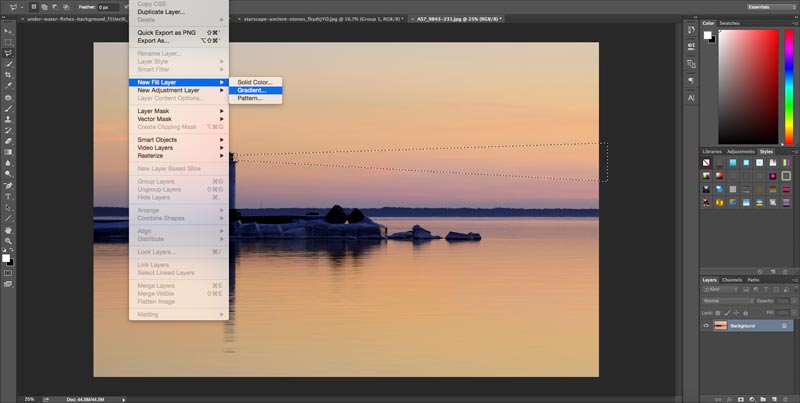Click delete layer trash icon in Layers panel
The image size is (800, 403).
click(785, 399)
